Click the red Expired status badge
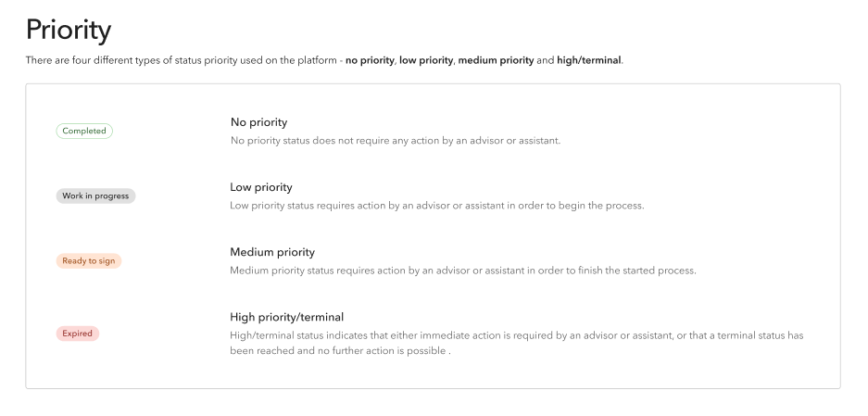868x416 pixels. pos(78,334)
